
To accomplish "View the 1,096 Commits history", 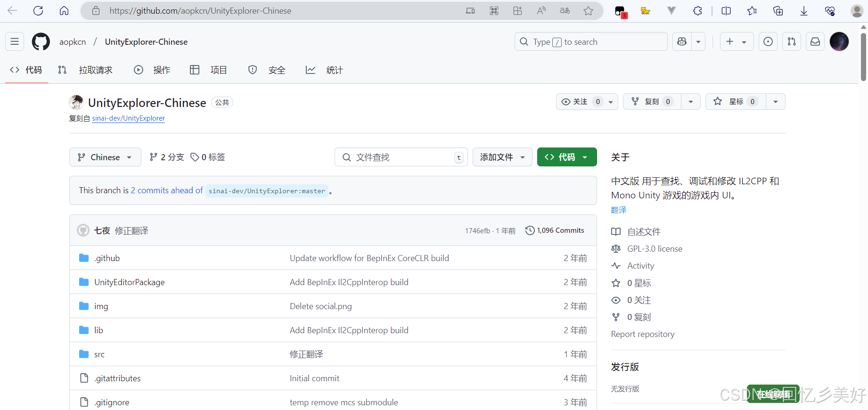I will point(555,230).
